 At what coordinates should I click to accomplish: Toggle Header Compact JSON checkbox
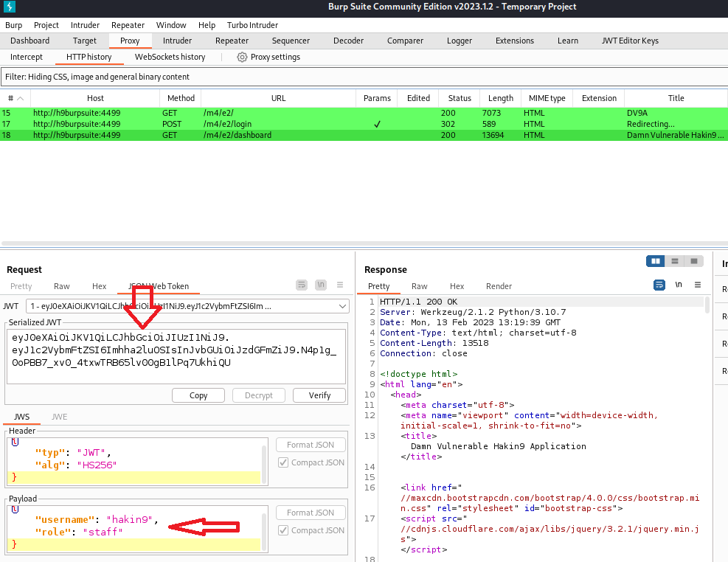[x=283, y=462]
